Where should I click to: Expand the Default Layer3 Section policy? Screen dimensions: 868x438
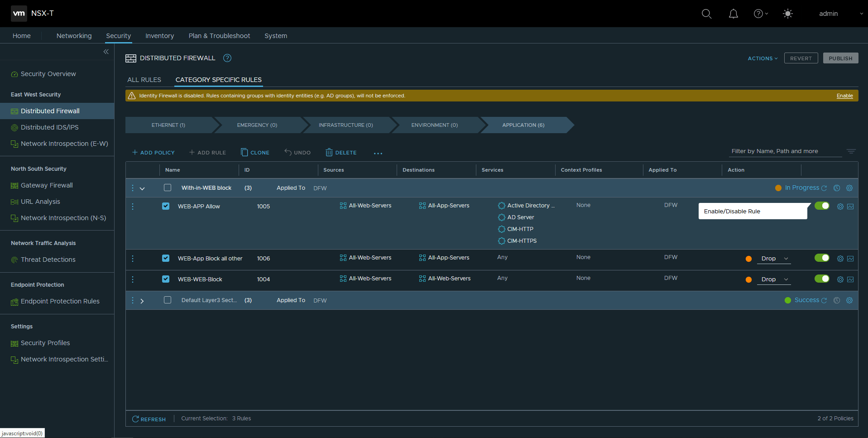tap(142, 301)
